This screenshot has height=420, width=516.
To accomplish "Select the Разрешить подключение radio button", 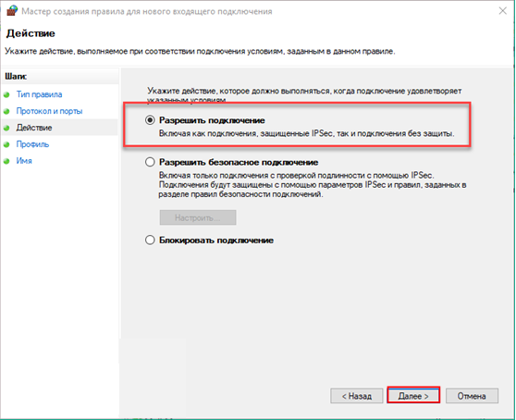I will [150, 120].
